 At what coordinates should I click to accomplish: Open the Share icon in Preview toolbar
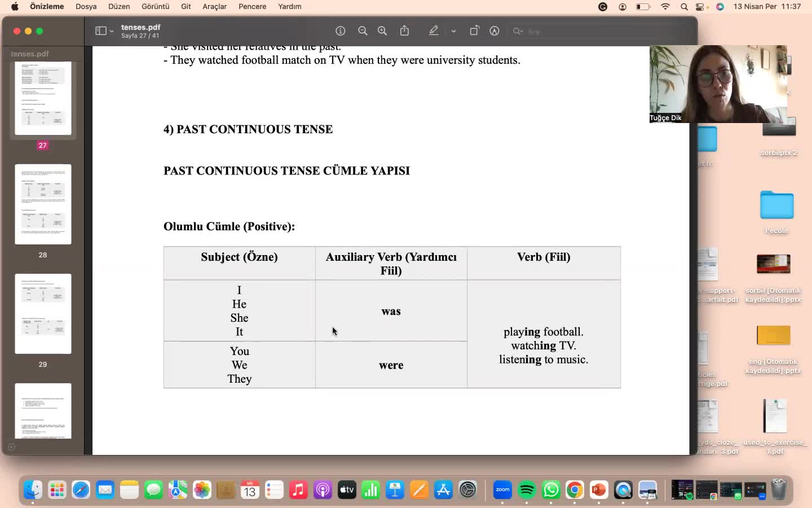404,31
